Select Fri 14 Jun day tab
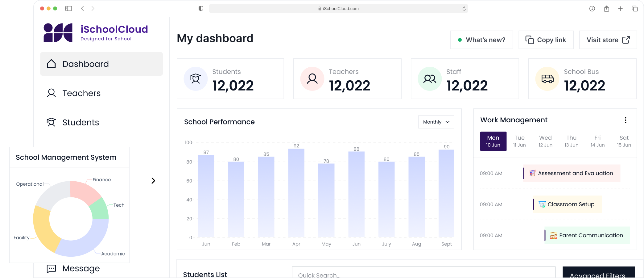 tap(597, 141)
